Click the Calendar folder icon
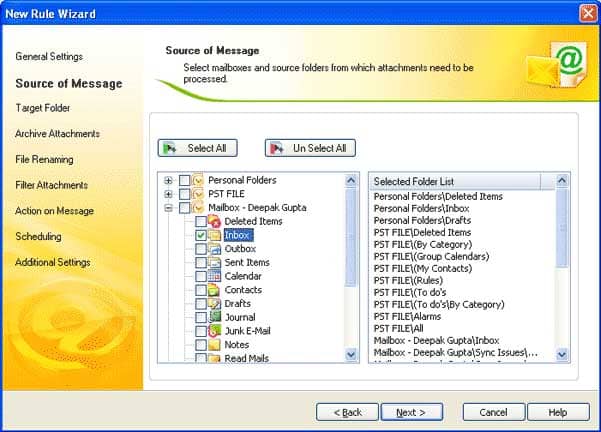This screenshot has height=432, width=601. coord(215,276)
